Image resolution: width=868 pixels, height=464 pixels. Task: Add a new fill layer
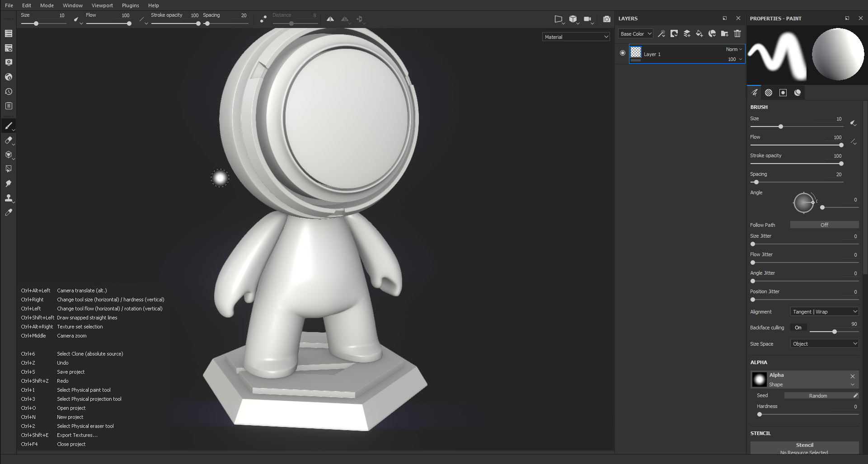pyautogui.click(x=699, y=33)
